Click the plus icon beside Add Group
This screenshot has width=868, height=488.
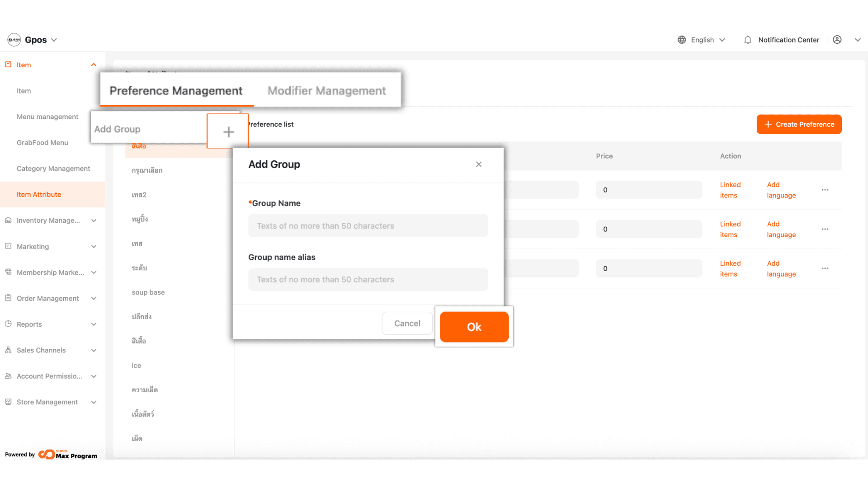tap(228, 131)
